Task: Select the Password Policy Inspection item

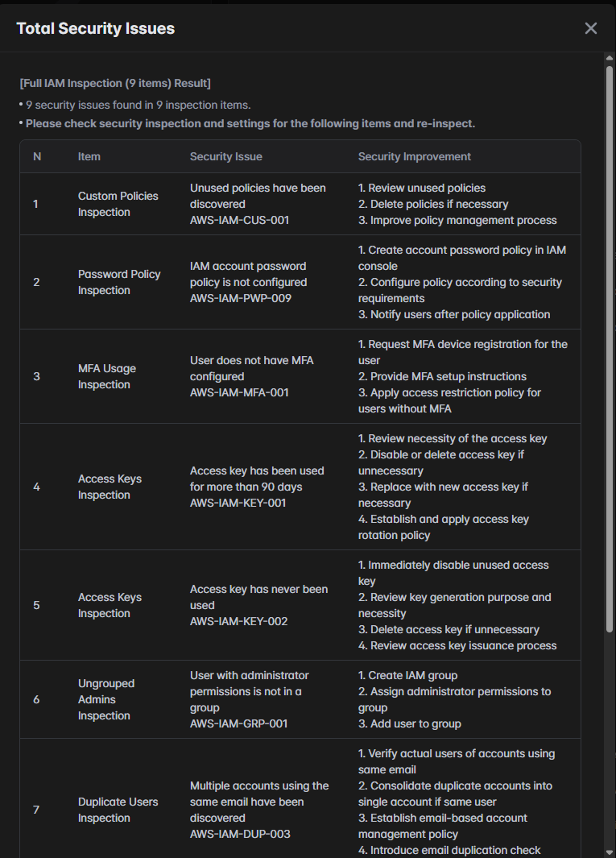Action: coord(119,282)
